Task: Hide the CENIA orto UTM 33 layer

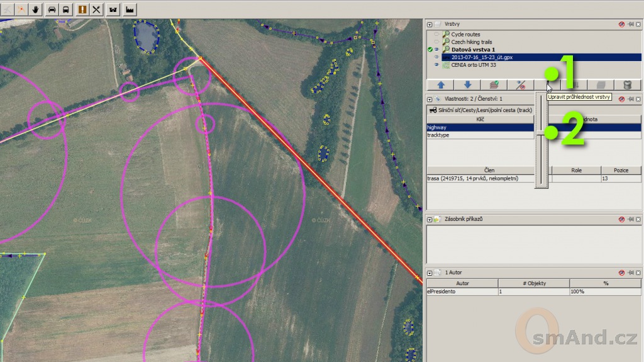Action: coord(436,65)
